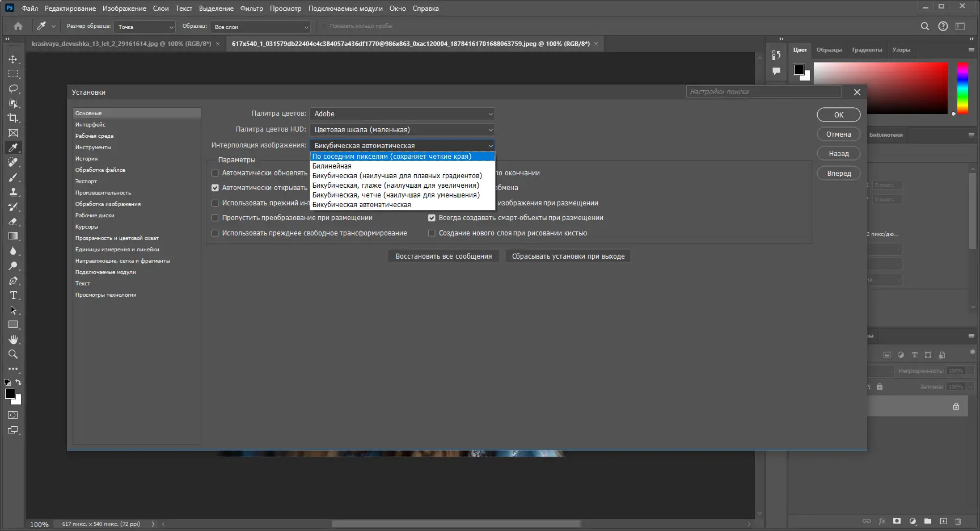Enable 'Использовать прежний' checkbox

(215, 203)
